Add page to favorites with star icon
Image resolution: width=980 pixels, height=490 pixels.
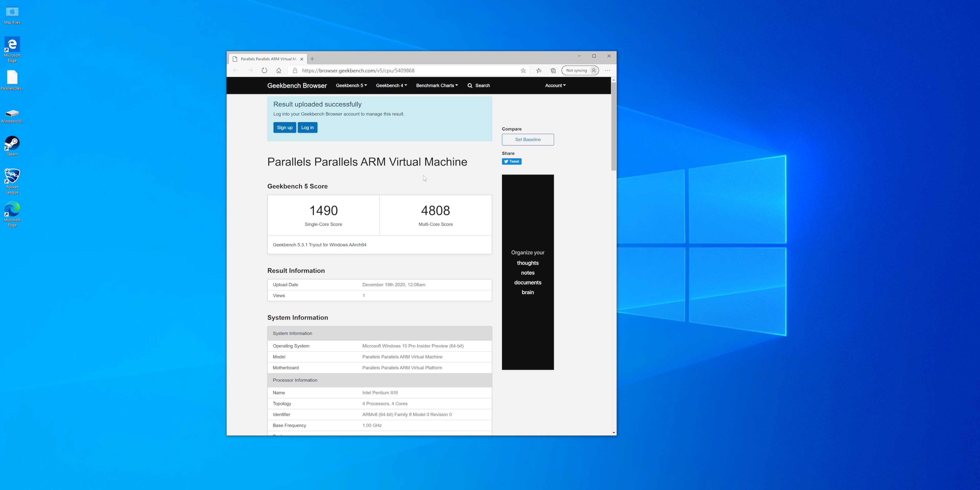coord(523,70)
